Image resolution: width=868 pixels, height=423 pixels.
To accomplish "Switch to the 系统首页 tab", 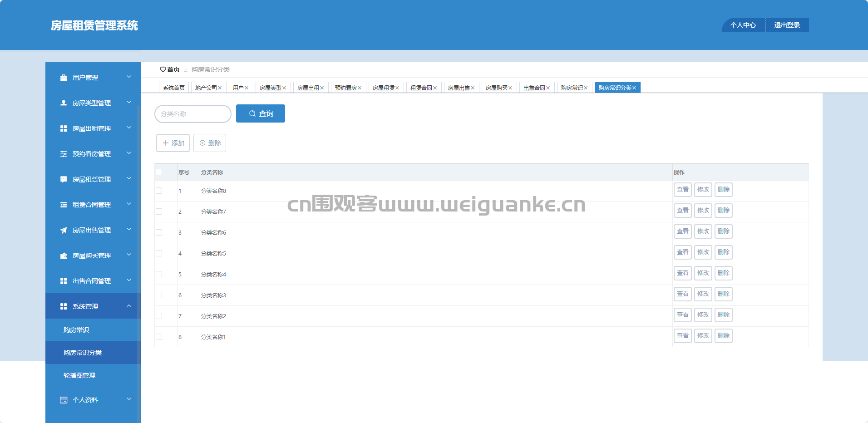I will point(174,88).
